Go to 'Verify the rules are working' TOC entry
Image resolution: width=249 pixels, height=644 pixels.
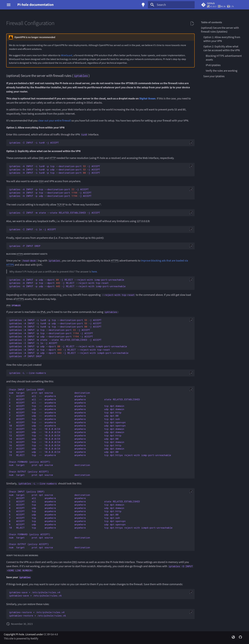(221, 71)
